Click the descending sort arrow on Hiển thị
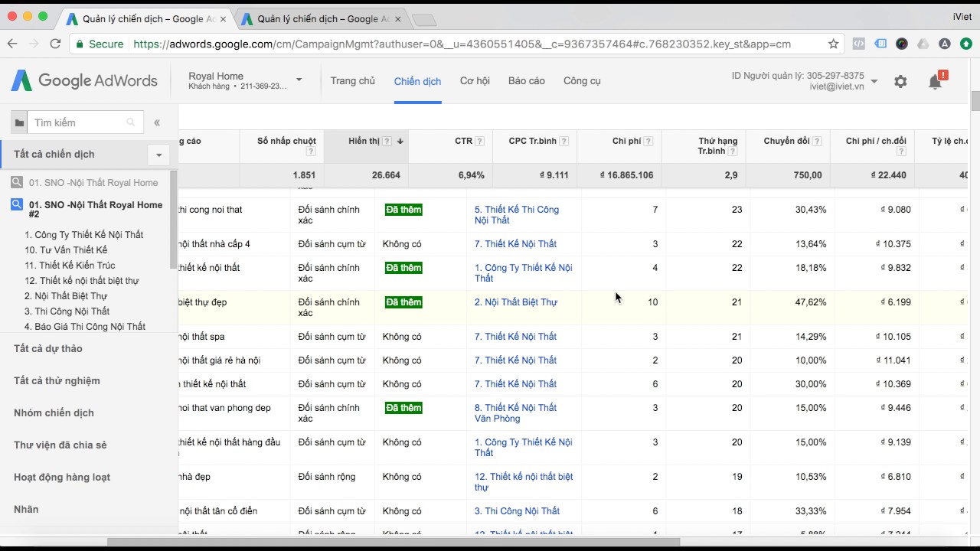The width and height of the screenshot is (980, 551). click(x=400, y=141)
